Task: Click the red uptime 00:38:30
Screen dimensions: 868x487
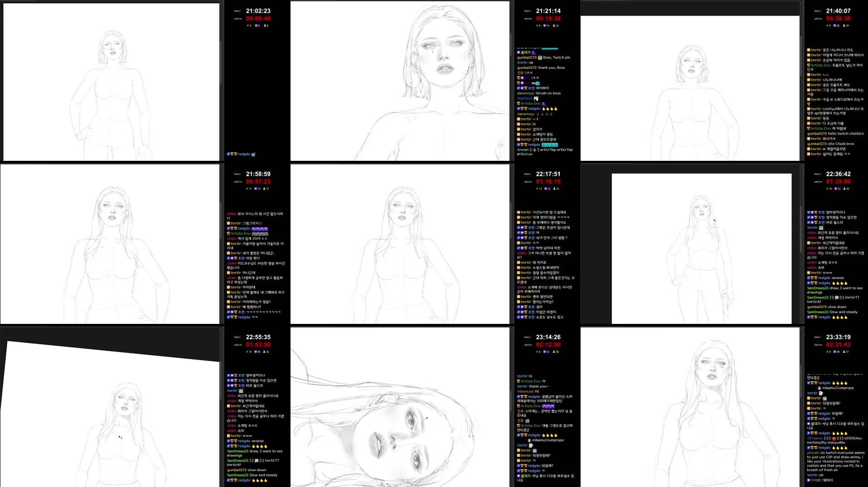Action: click(838, 19)
